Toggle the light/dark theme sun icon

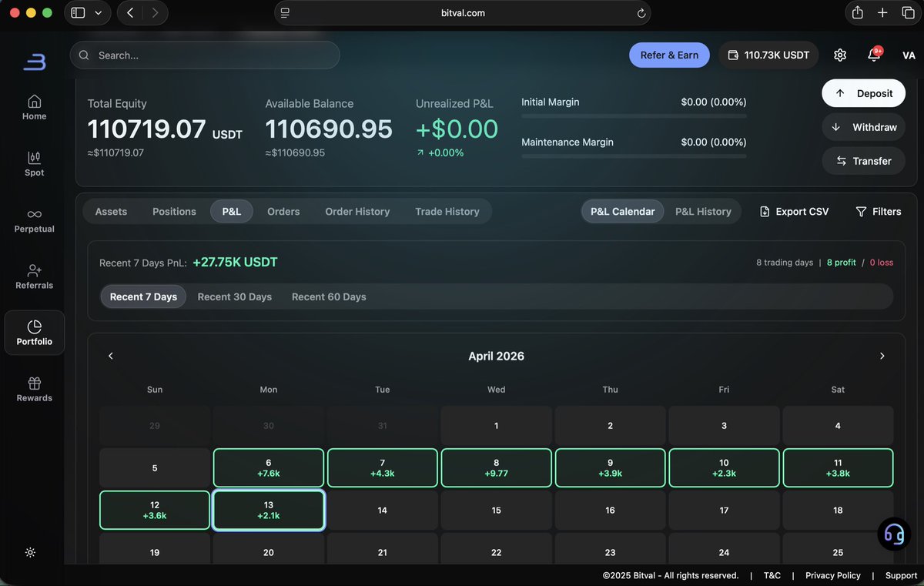(30, 552)
